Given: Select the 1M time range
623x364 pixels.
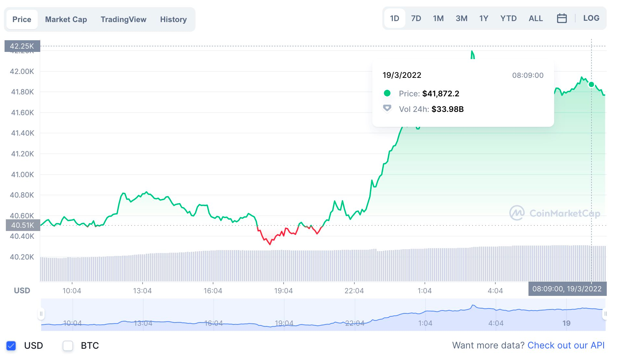Looking at the screenshot, I should [x=438, y=18].
